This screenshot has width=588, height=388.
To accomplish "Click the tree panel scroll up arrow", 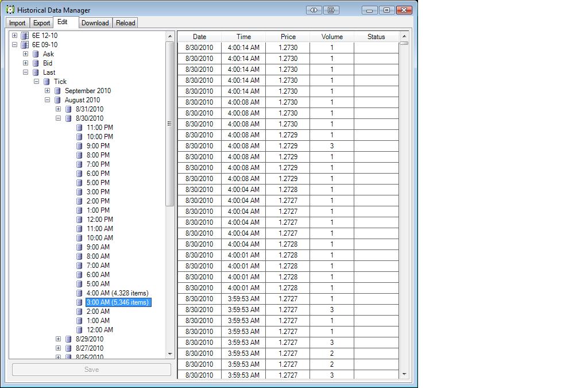I will tap(170, 36).
